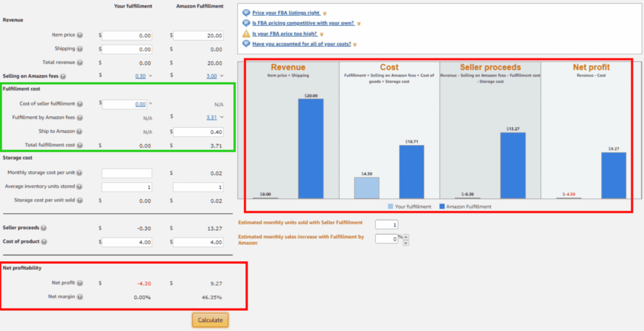This screenshot has height=331, width=644.
Task: Click the warning icon beside FBA price too high
Action: point(246,34)
